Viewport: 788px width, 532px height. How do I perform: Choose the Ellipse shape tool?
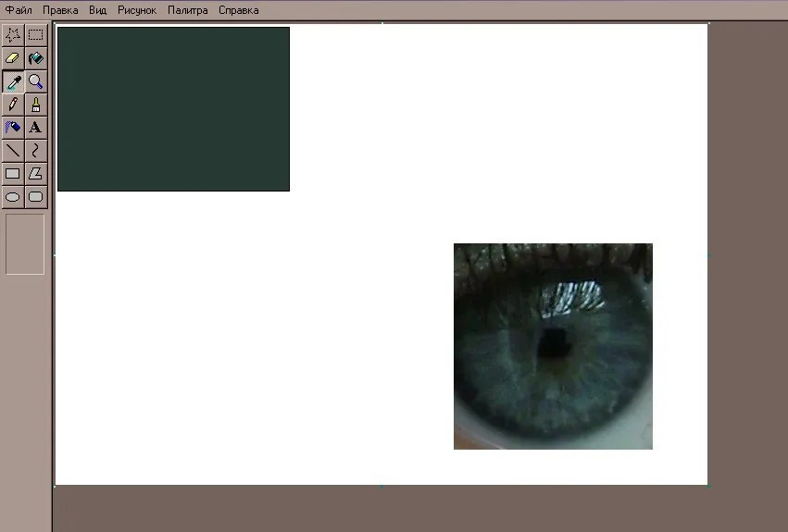click(x=13, y=196)
